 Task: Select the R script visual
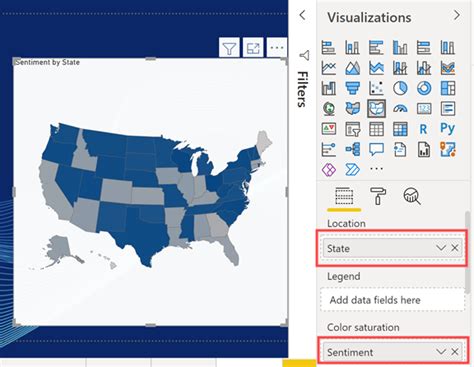(423, 129)
